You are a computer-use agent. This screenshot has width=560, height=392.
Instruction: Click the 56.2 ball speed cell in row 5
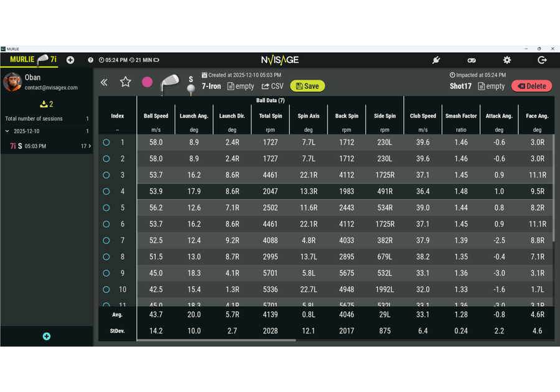156,208
